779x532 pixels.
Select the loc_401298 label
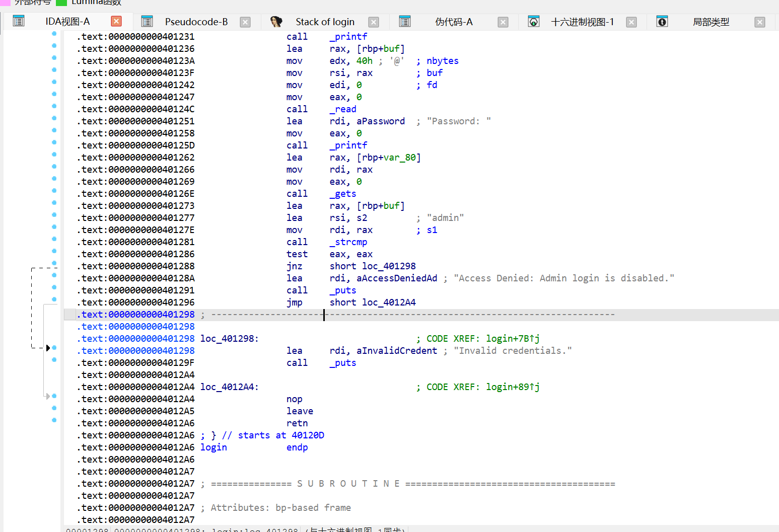(229, 339)
